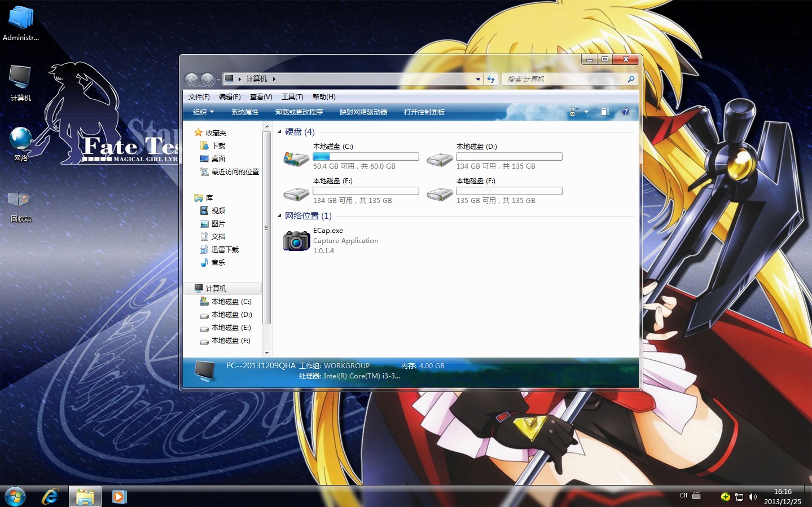Launch the media player from taskbar
Screen dimensions: 812x507
[119, 497]
